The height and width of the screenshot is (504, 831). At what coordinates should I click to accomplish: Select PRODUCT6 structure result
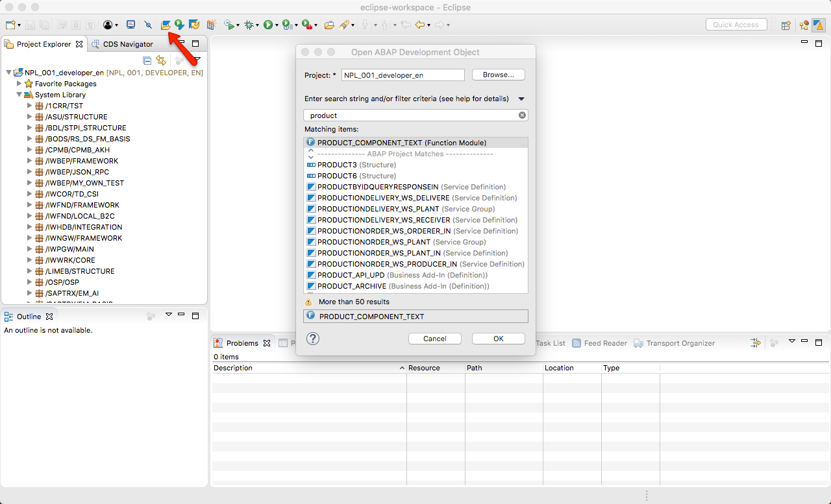coord(415,176)
